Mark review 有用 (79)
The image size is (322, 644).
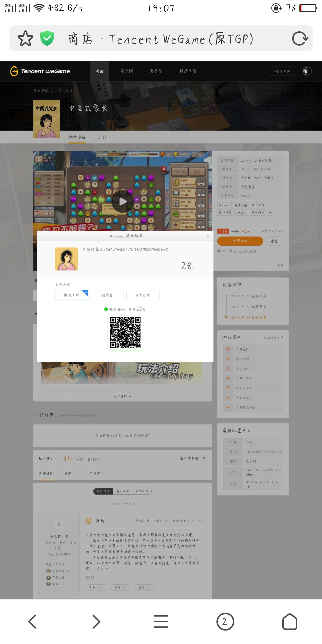(96, 587)
